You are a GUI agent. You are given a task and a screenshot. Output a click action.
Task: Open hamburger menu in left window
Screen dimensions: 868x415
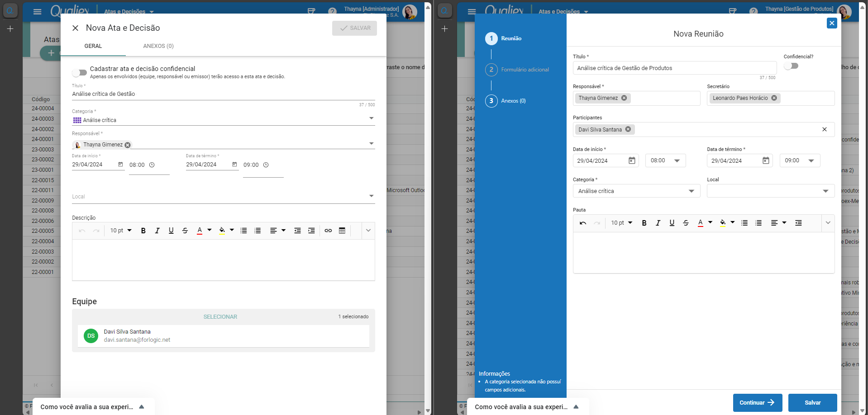38,12
